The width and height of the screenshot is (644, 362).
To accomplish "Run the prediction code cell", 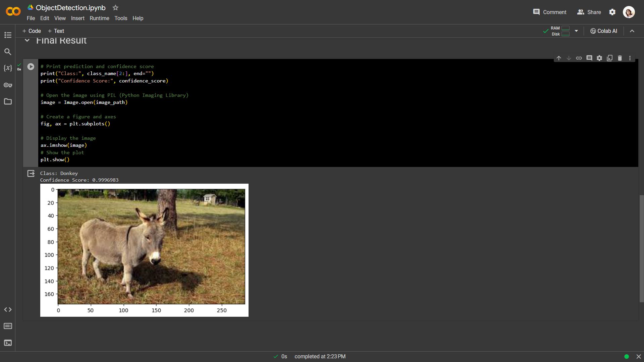I will [31, 67].
